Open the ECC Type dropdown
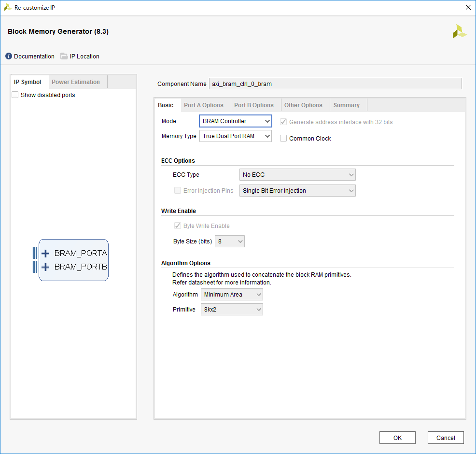Viewport: 476px width, 454px height. coord(297,175)
